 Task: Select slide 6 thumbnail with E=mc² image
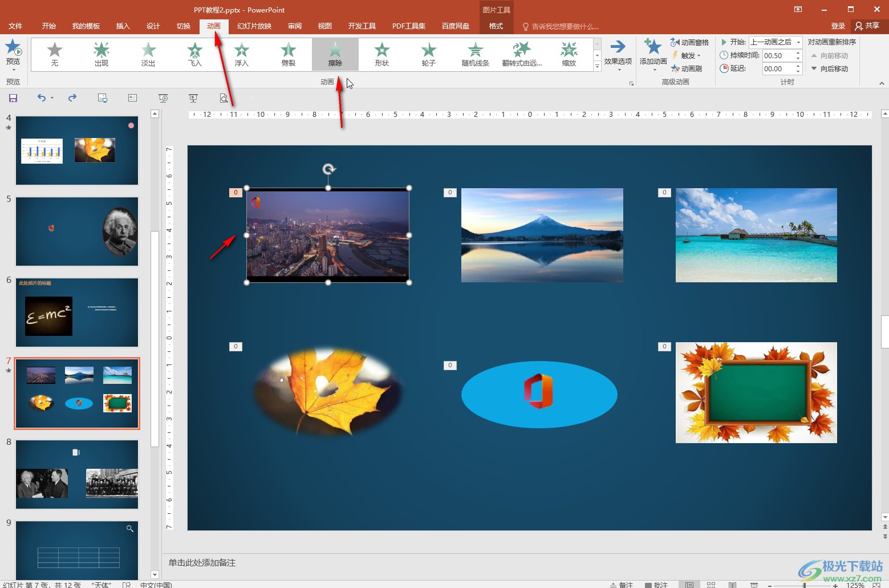click(x=77, y=313)
